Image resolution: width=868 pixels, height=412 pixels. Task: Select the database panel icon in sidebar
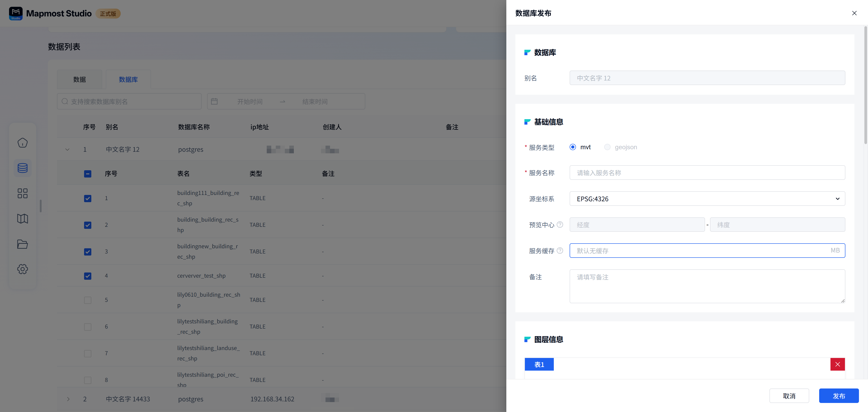click(x=22, y=168)
